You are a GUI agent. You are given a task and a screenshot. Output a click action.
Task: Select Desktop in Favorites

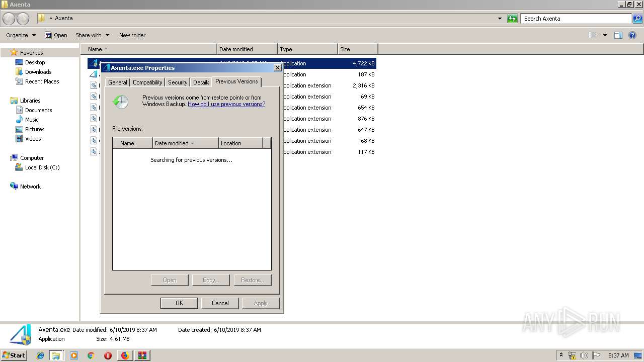[35, 62]
